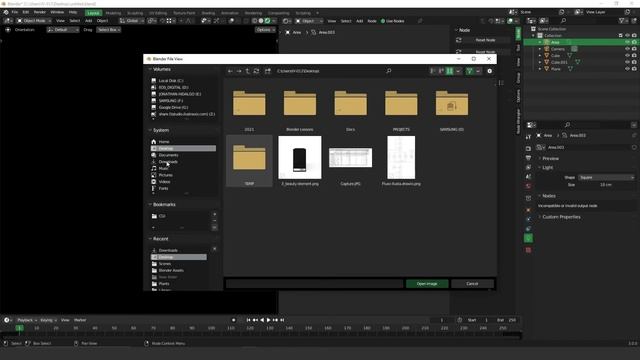This screenshot has height=360, width=640.
Task: Toggle file filtering funnel in file view
Action: point(469,71)
